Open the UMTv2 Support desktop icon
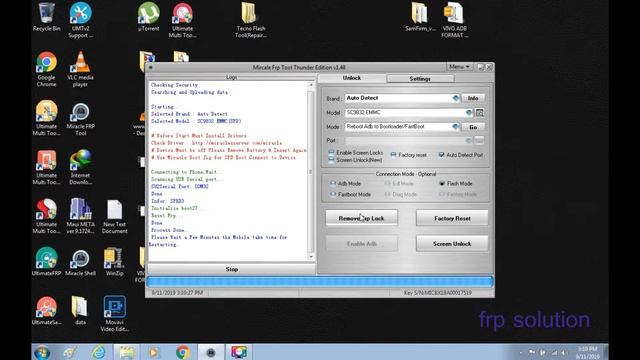This screenshot has height=360, width=640. 80,20
